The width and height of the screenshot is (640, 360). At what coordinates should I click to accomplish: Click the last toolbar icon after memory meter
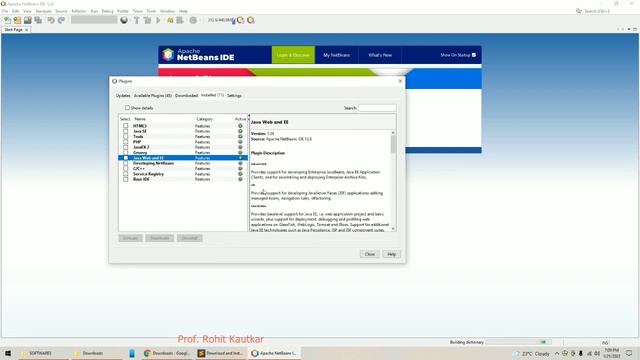(x=251, y=20)
